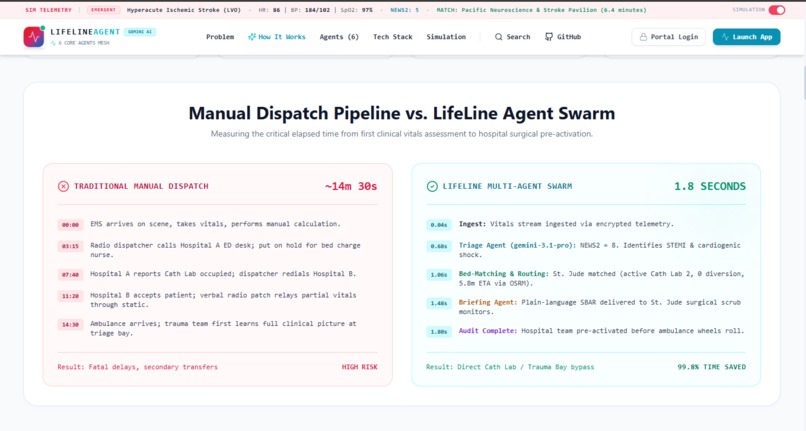Click the TRADITIONAL MANUAL DISPATCH card title
This screenshot has height=431, width=806.
(141, 186)
